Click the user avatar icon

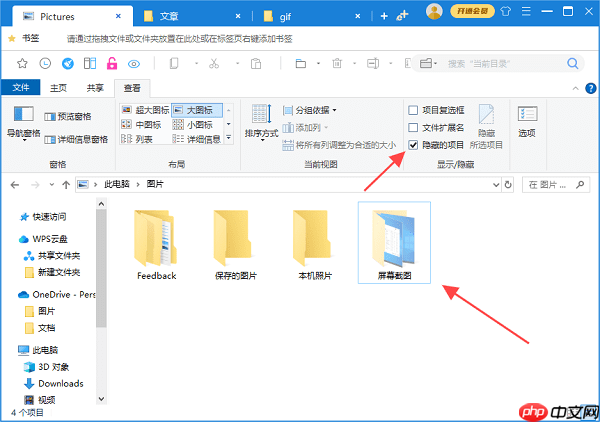tap(434, 12)
